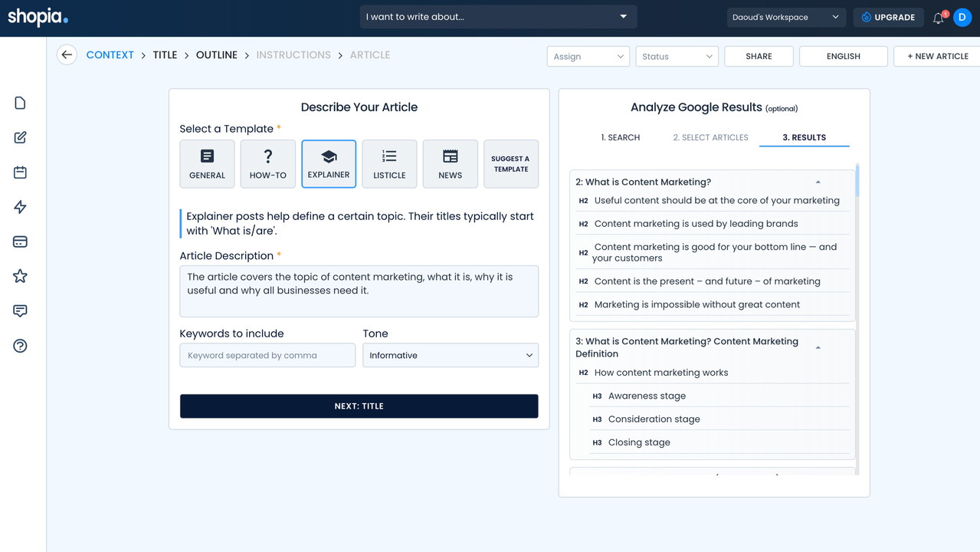Click the lightning bolt sidebar icon

20,207
